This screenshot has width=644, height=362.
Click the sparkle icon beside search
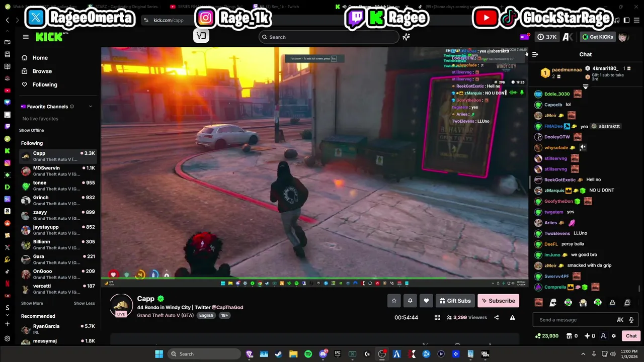(406, 37)
